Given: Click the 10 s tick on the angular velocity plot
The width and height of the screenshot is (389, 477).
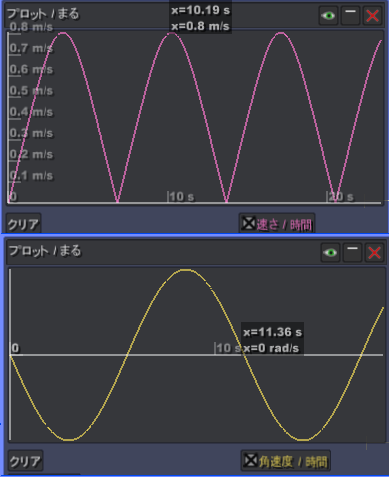Looking at the screenshot, I should point(228,348).
